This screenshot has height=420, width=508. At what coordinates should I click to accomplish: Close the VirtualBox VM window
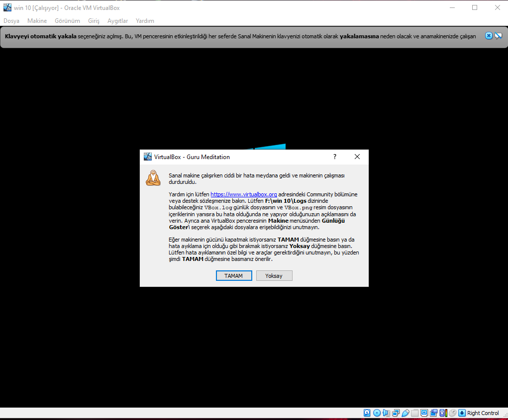pyautogui.click(x=498, y=7)
